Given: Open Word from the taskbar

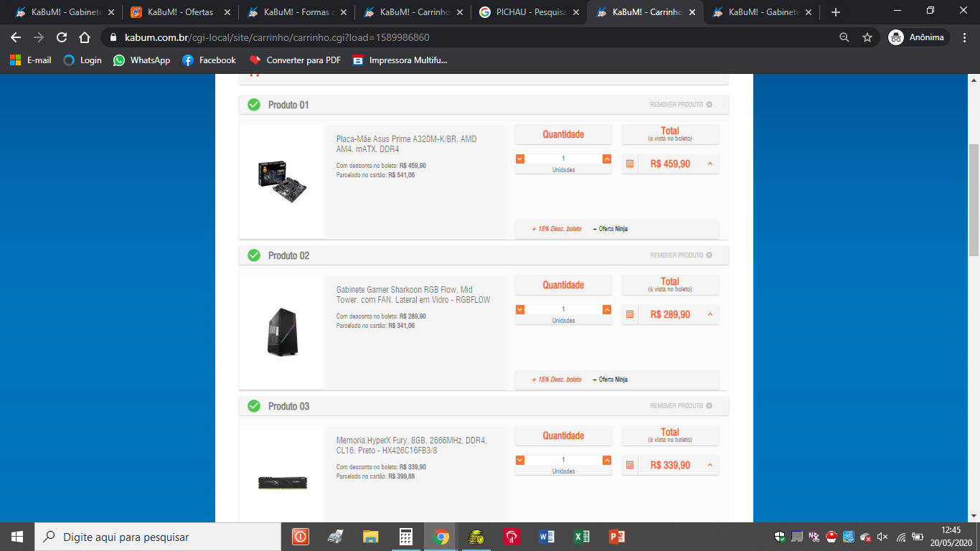Looking at the screenshot, I should [x=547, y=537].
